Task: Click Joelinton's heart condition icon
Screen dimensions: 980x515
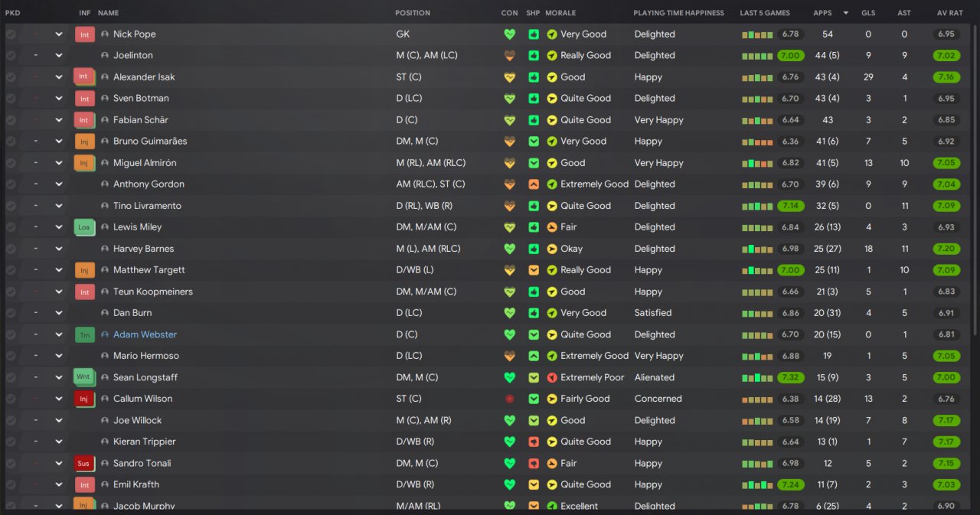Action: click(510, 56)
